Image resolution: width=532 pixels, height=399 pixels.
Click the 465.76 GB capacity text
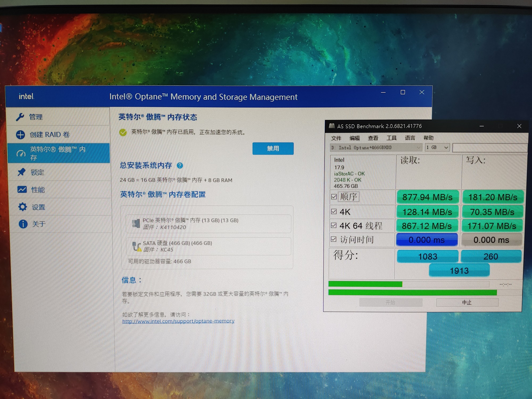click(346, 186)
